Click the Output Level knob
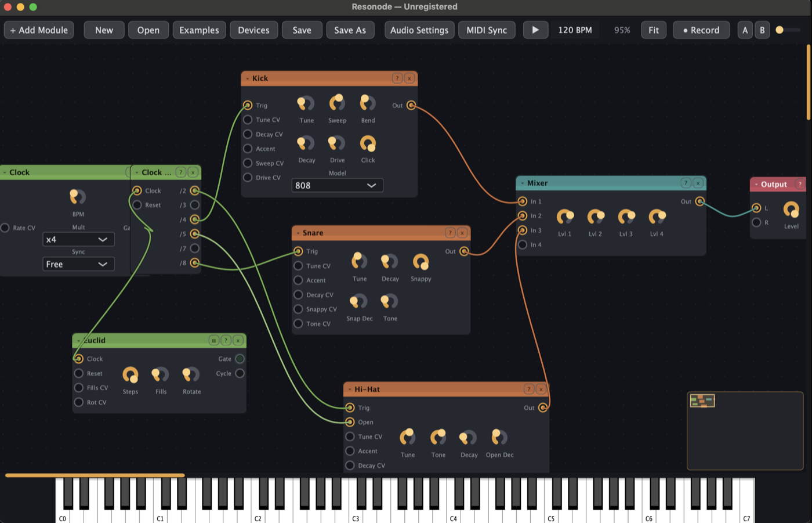Screen dimensions: 812x523 (791, 210)
